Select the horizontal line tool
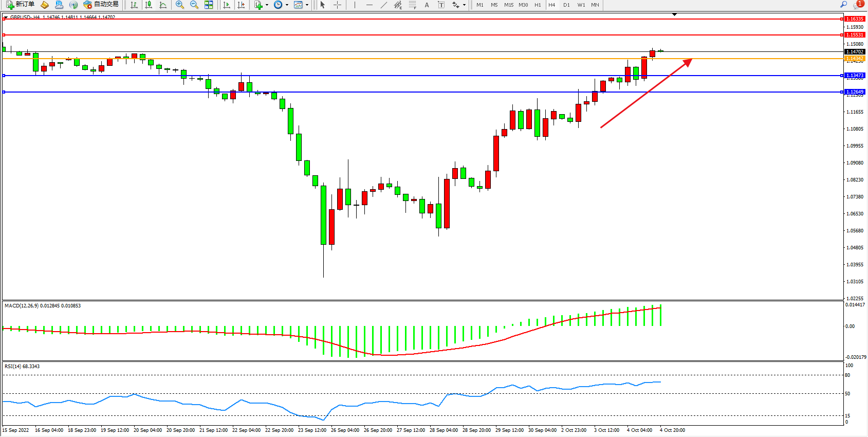868x437 pixels. 369,5
